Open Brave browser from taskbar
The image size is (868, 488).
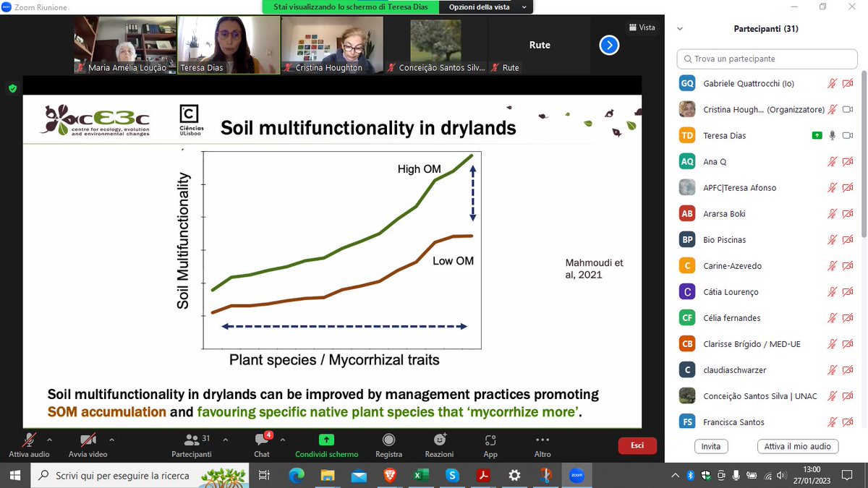(x=390, y=476)
